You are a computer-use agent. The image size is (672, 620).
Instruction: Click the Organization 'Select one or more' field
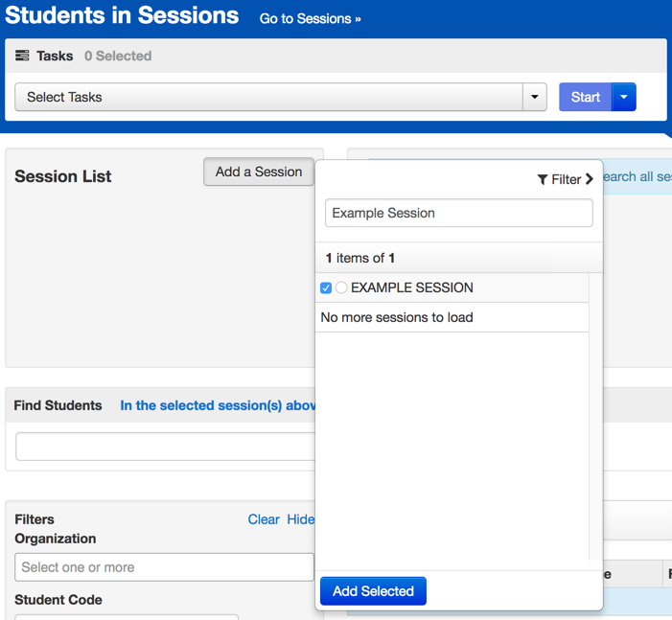[164, 567]
